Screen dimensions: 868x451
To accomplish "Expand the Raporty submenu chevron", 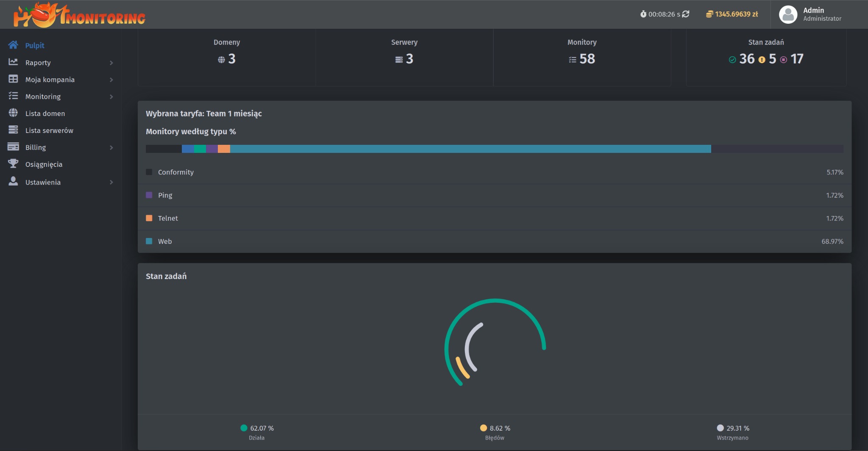I will 111,63.
